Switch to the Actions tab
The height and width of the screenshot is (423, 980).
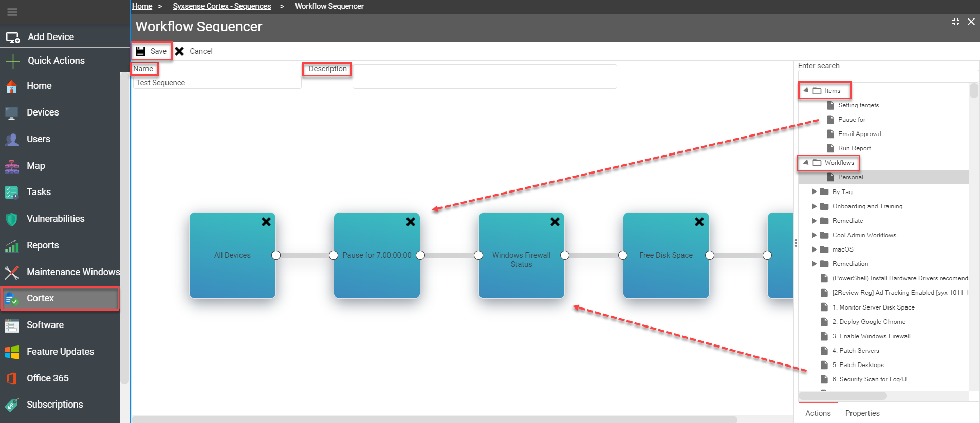(818, 413)
